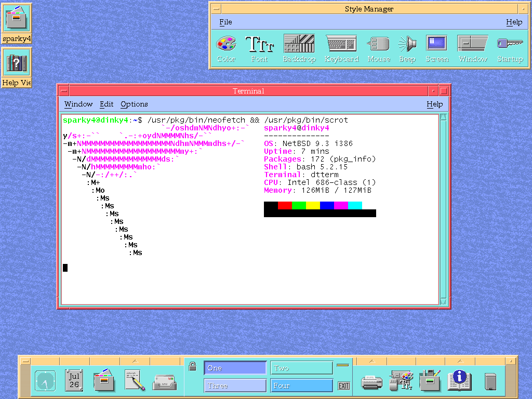Switch to workspace Four
The image size is (532, 399).
(x=301, y=385)
